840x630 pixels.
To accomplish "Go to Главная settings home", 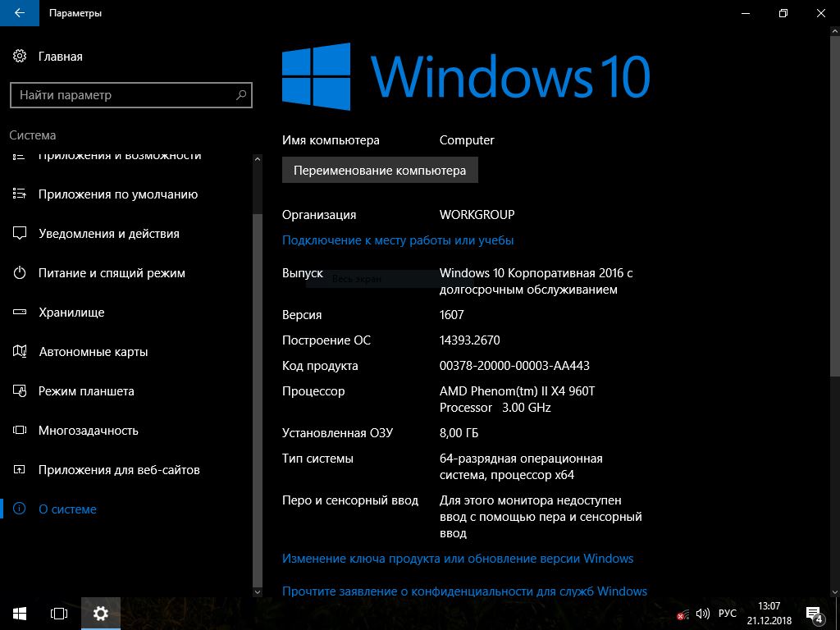I will [x=61, y=57].
